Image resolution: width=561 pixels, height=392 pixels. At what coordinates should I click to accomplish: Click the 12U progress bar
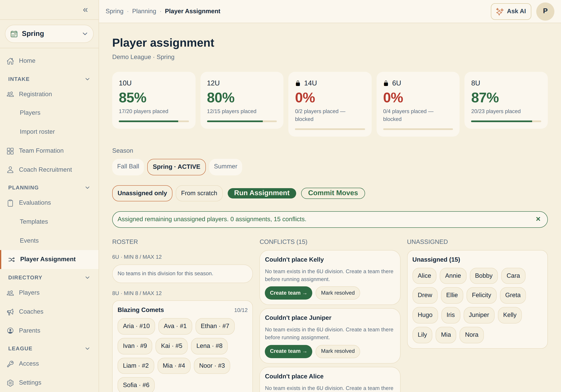242,121
